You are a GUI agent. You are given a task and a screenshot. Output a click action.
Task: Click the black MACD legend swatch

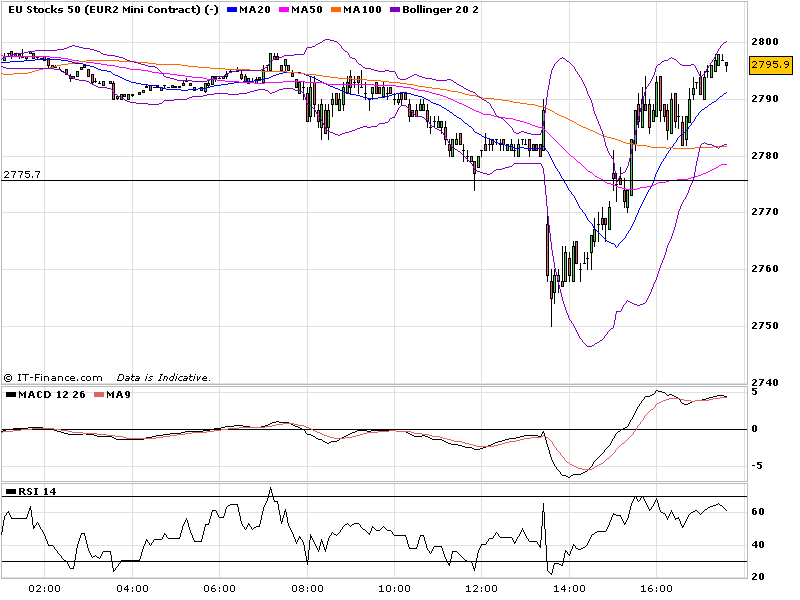11,395
